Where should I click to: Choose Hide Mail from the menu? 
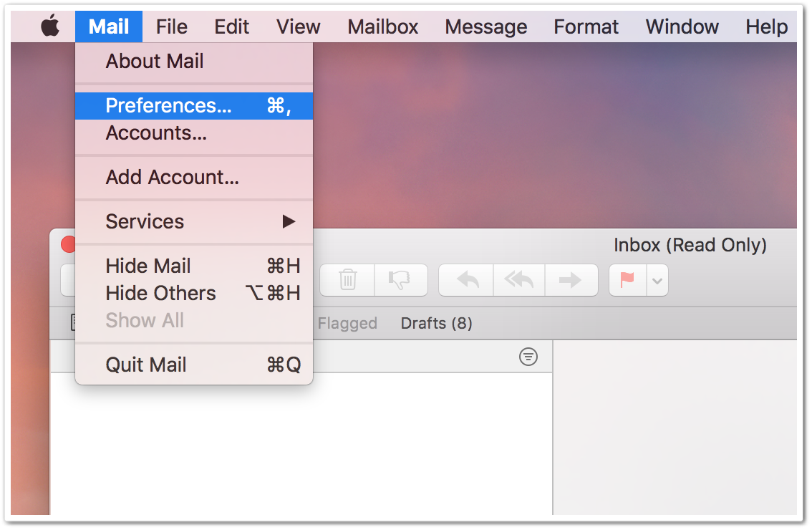193,266
